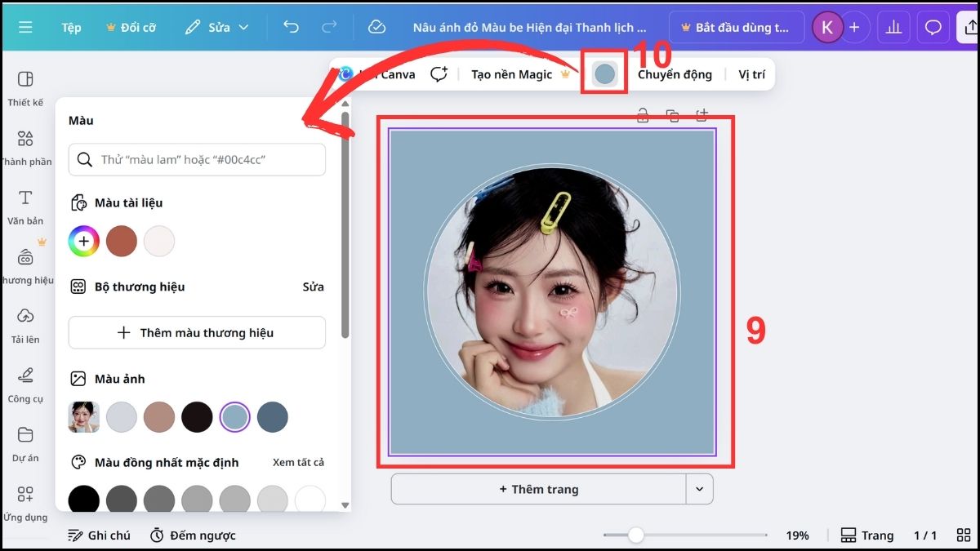Open the comments chat icon in the top bar

pyautogui.click(x=933, y=26)
